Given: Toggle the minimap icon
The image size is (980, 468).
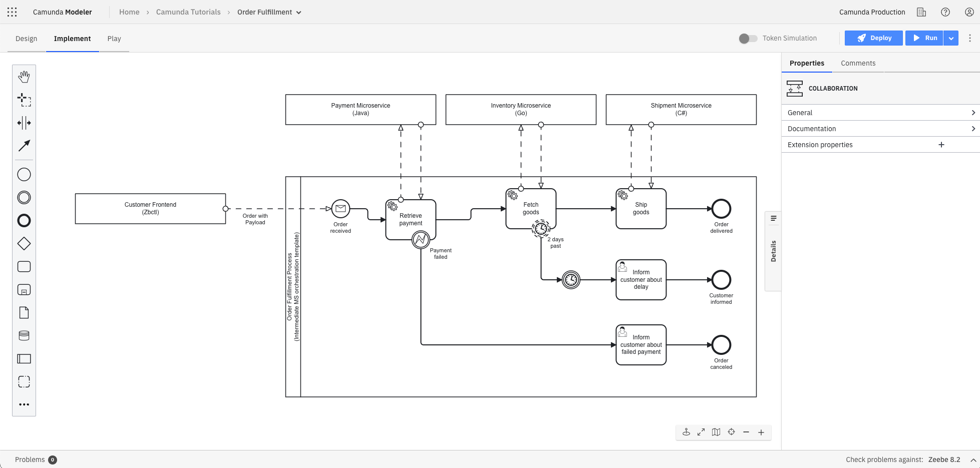Looking at the screenshot, I should [716, 432].
